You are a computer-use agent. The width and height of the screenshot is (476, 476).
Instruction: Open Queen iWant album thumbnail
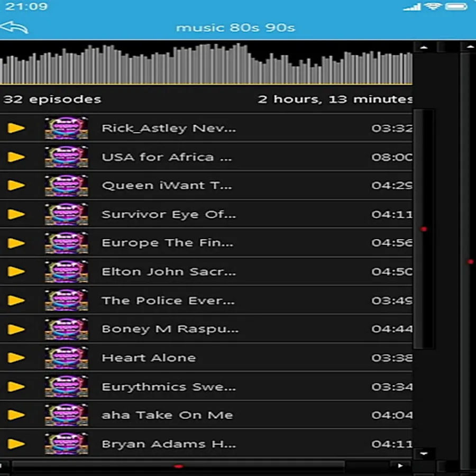[x=67, y=185]
